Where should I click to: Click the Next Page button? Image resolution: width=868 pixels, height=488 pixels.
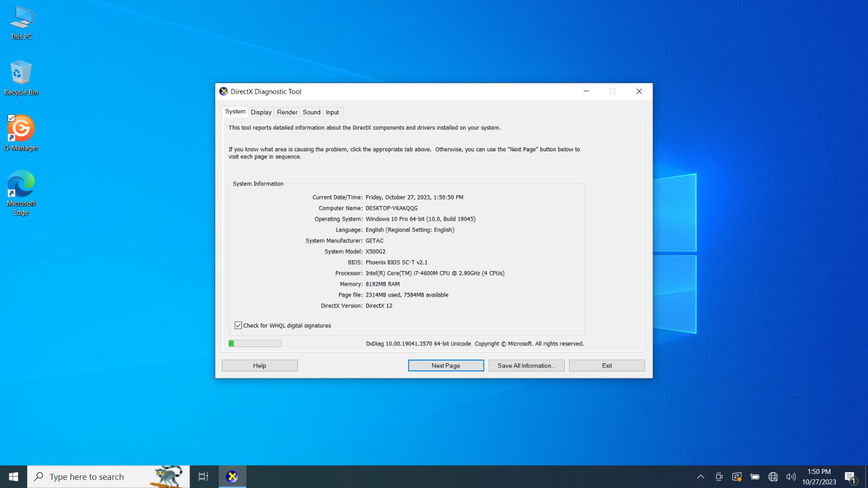click(446, 365)
